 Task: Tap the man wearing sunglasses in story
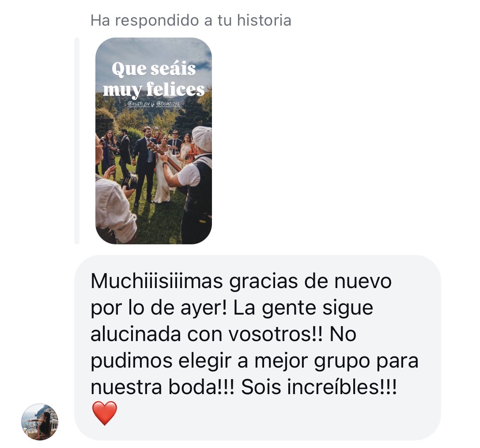(175, 142)
